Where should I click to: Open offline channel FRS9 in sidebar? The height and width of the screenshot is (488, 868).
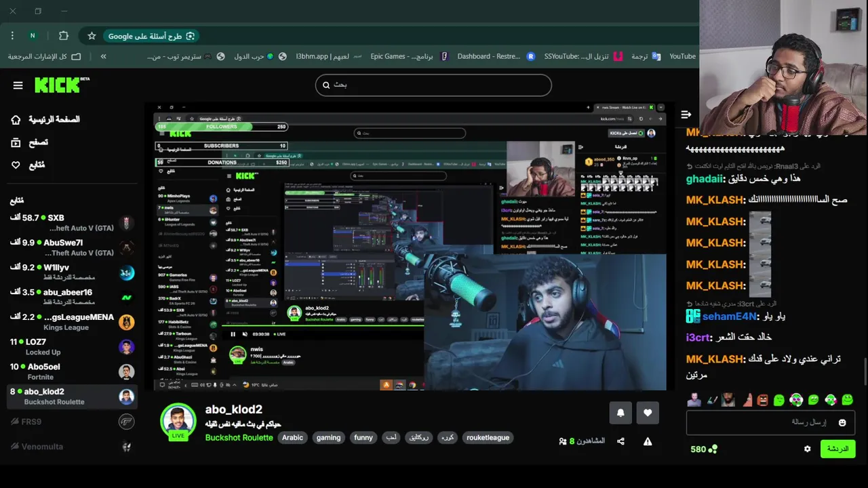(x=72, y=422)
